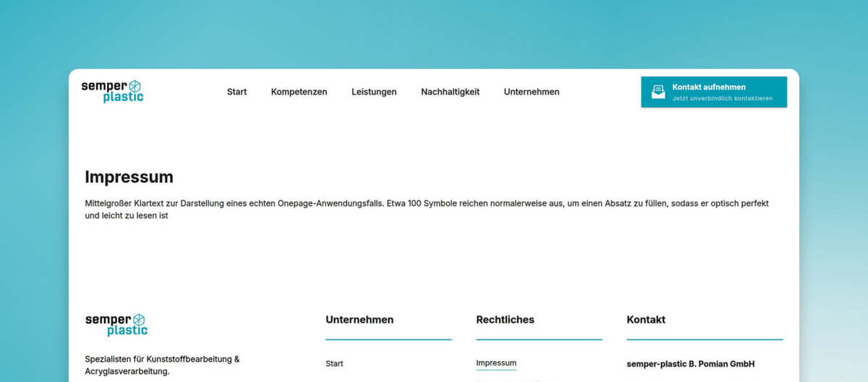This screenshot has width=868, height=382.
Task: Click the Kontakt aufnehmen button
Action: point(714,92)
